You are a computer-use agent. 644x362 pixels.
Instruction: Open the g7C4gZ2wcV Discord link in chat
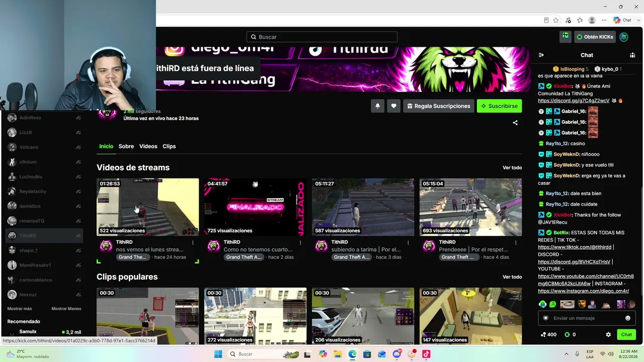[574, 101]
